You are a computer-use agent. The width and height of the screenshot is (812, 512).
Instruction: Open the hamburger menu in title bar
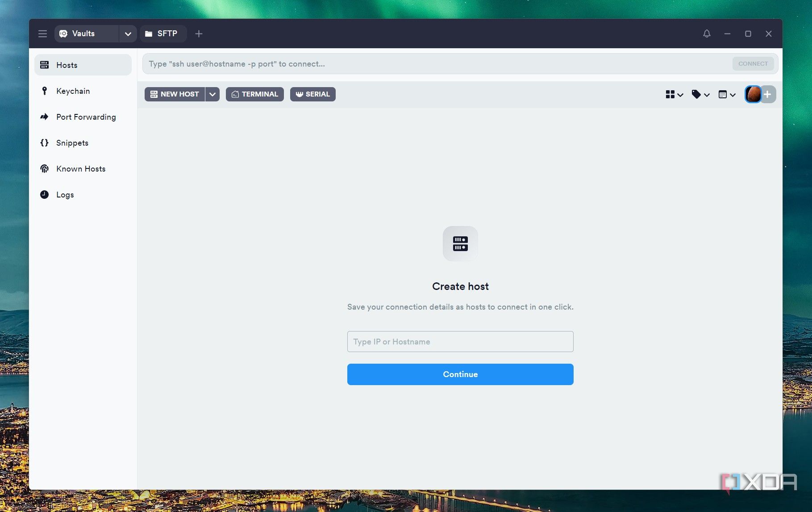42,34
